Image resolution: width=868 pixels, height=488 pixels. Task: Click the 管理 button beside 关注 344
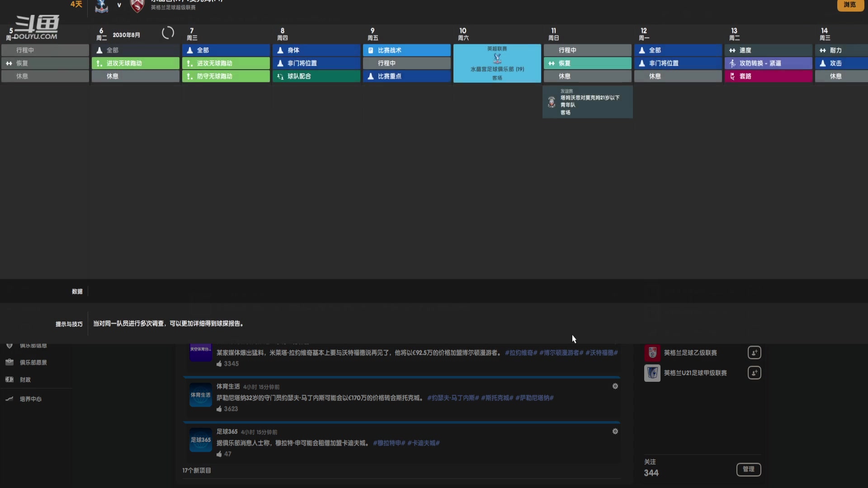click(749, 469)
